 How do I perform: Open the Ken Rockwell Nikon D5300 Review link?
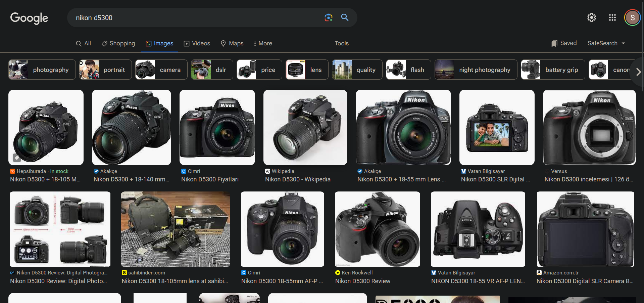coord(362,281)
